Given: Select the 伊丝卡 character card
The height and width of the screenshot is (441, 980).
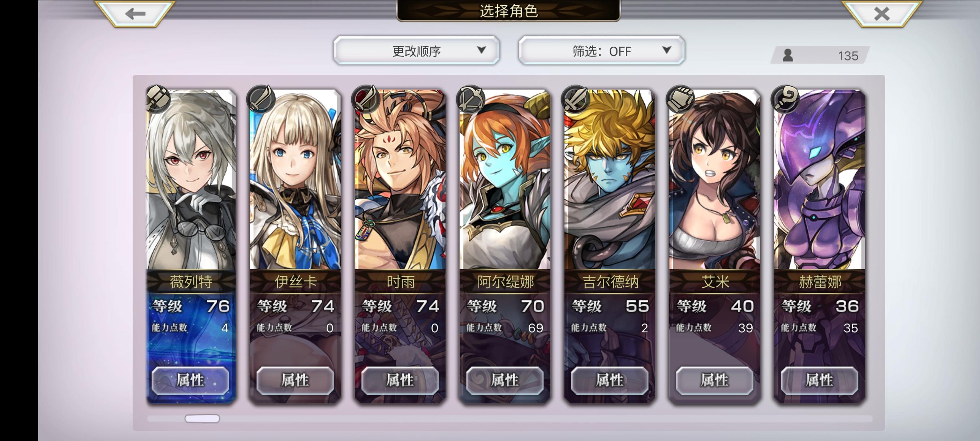Looking at the screenshot, I should (x=295, y=246).
